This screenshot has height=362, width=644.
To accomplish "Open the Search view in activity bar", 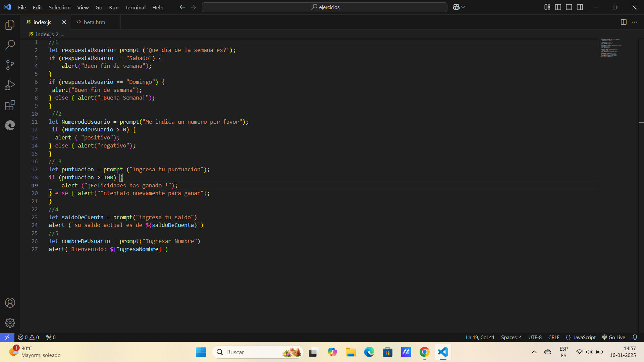I will 10,45.
